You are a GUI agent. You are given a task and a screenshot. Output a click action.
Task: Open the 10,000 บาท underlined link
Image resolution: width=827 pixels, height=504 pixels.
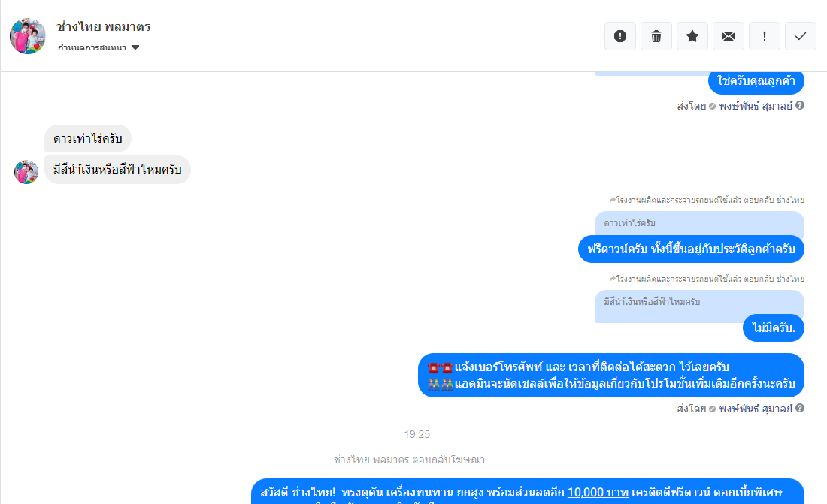(598, 493)
